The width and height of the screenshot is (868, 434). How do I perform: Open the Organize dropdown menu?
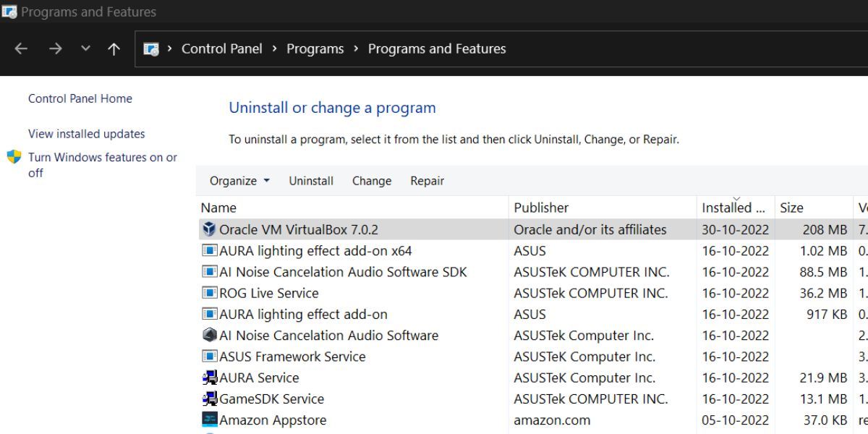point(238,181)
